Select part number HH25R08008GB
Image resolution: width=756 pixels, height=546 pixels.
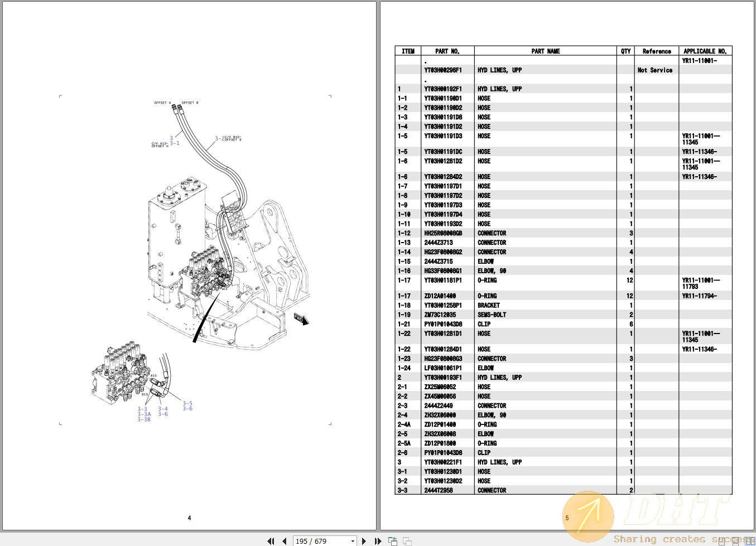click(x=443, y=234)
